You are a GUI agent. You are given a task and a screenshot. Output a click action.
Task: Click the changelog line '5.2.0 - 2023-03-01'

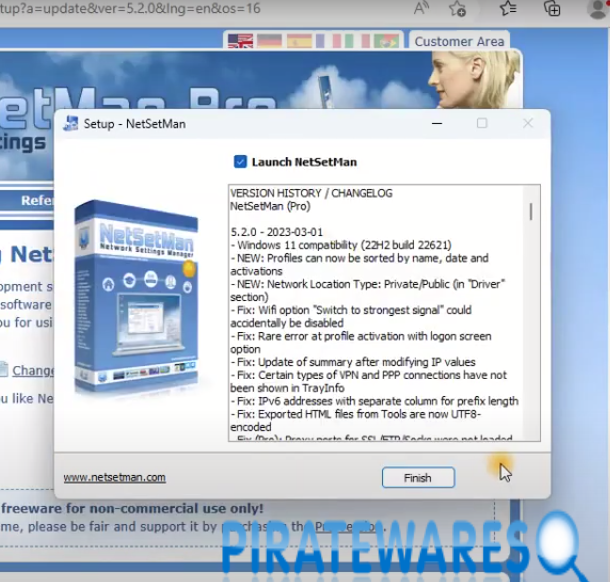tap(277, 232)
